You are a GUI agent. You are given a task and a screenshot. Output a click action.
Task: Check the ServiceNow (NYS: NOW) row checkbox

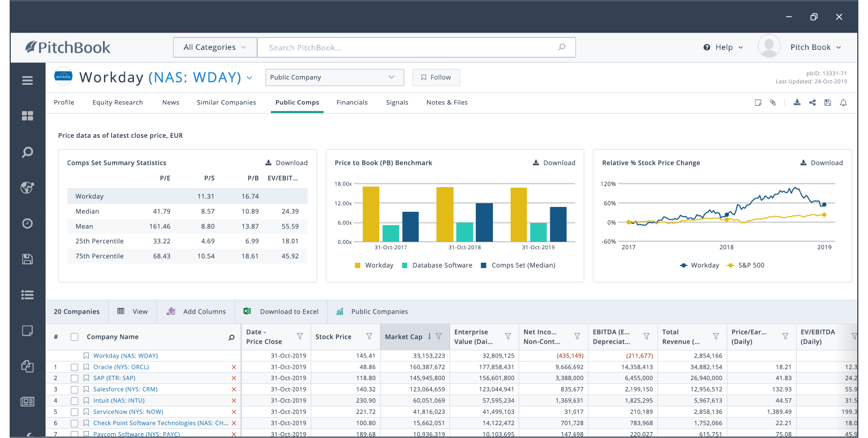pyautogui.click(x=74, y=412)
